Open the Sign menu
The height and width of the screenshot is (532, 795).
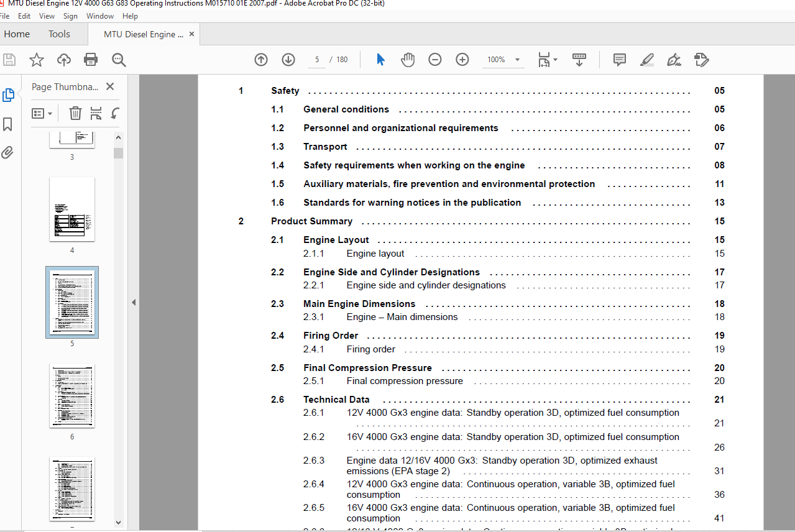pyautogui.click(x=70, y=16)
